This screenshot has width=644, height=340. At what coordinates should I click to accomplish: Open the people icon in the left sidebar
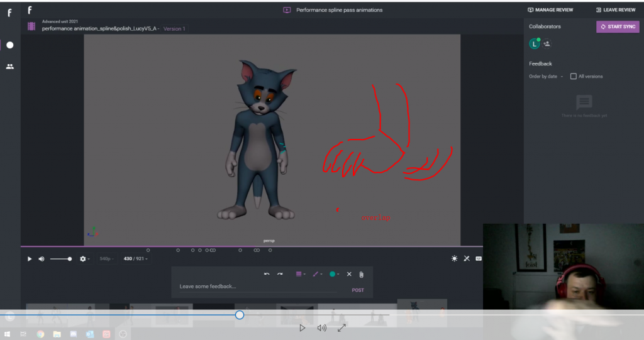click(10, 67)
